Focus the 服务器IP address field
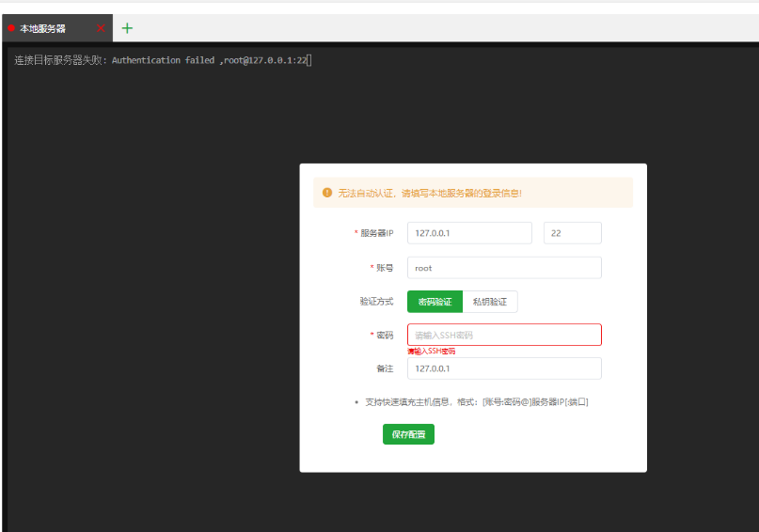Viewport: 759px width, 532px height. [x=469, y=233]
